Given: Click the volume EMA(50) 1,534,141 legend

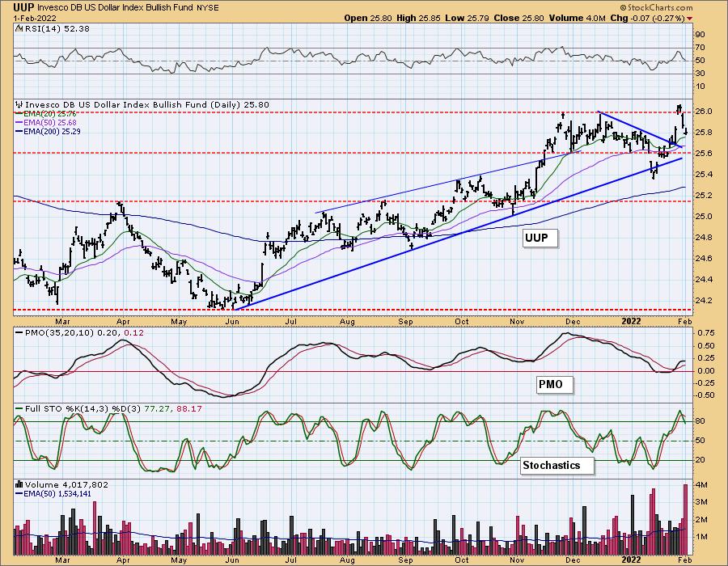Looking at the screenshot, I should click(x=53, y=493).
